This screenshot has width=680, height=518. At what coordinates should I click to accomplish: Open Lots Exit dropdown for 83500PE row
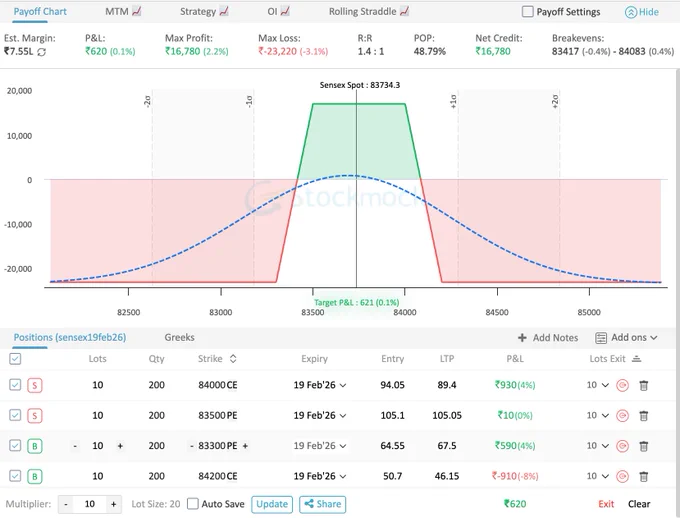(598, 416)
